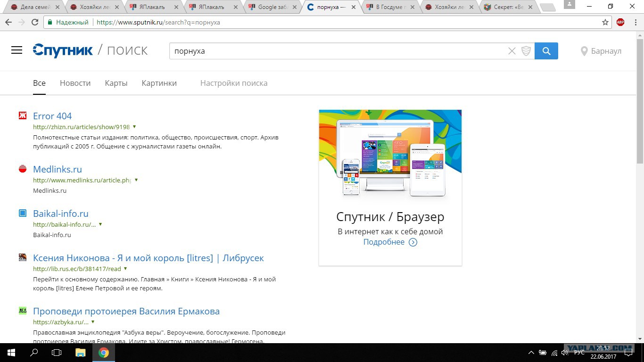Switch the РУС input language indicator

click(x=579, y=353)
